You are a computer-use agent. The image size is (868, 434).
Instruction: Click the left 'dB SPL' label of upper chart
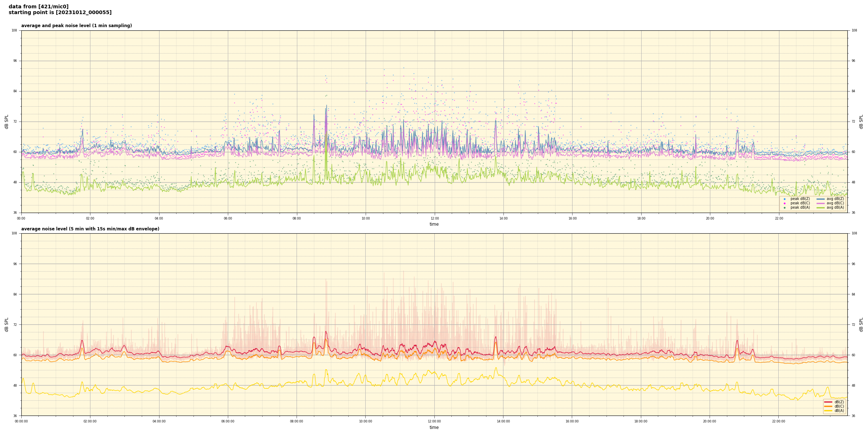7,122
